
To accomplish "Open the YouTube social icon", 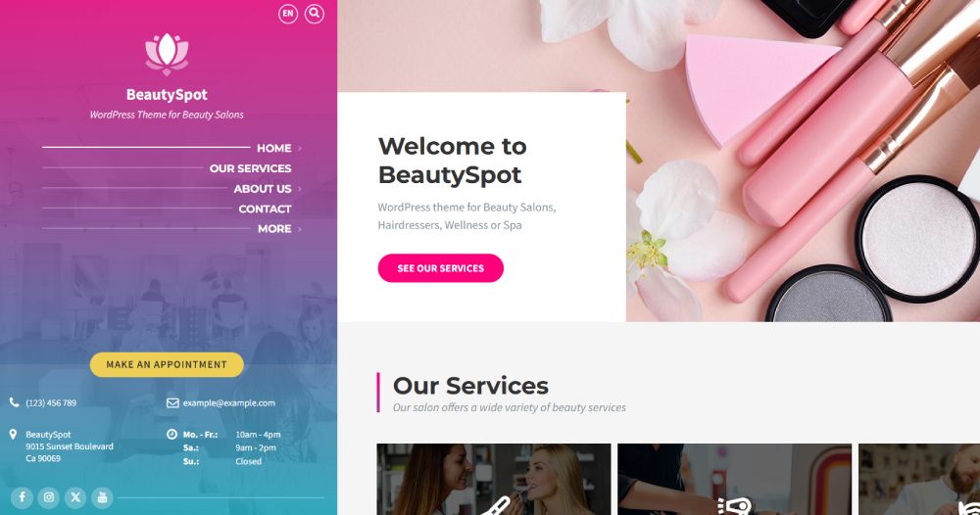I will (x=103, y=497).
